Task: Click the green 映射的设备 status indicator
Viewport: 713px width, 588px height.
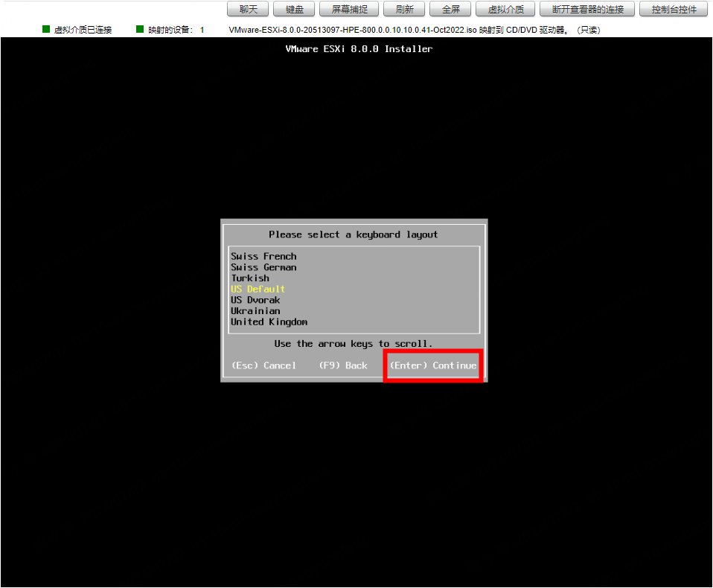Action: click(140, 30)
